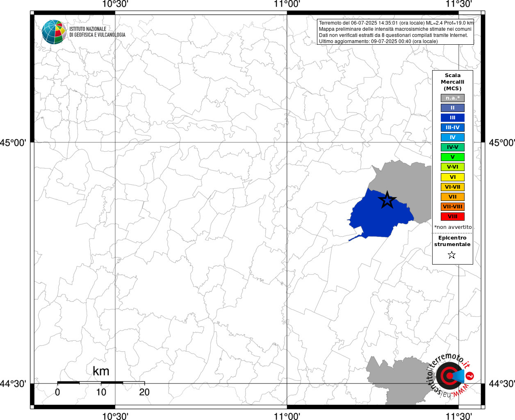Click the '*non avvertito' legend note
Viewport: 515px width, 420px height.
pyautogui.click(x=453, y=227)
